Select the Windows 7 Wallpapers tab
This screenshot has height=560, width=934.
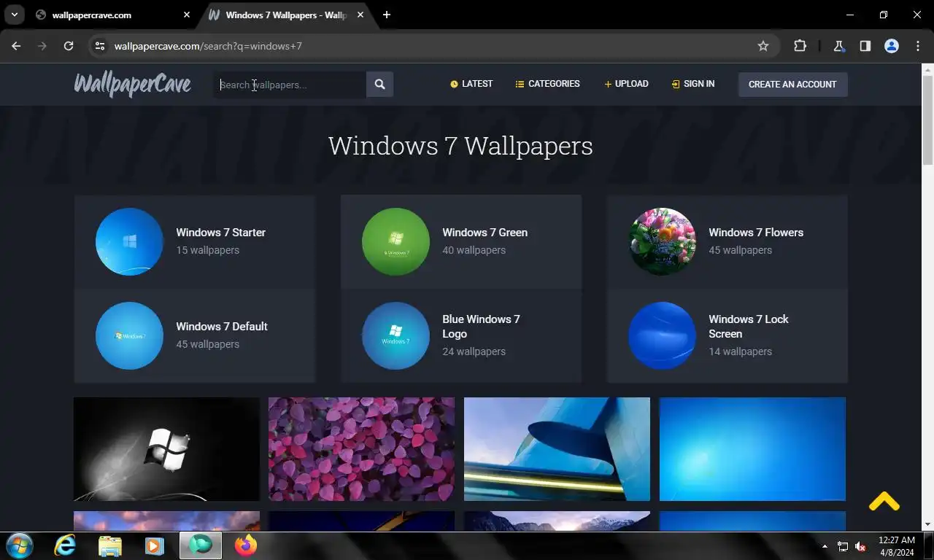tap(287, 15)
